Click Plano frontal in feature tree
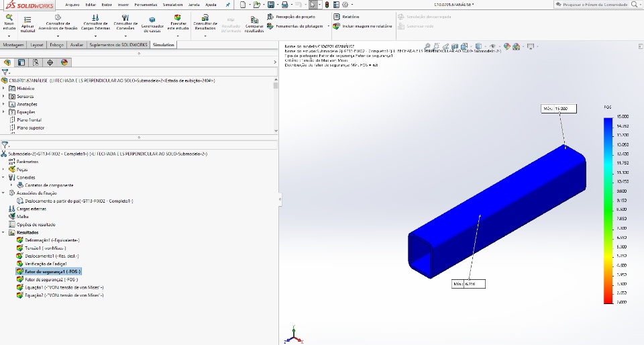The image size is (644, 345). click(29, 120)
